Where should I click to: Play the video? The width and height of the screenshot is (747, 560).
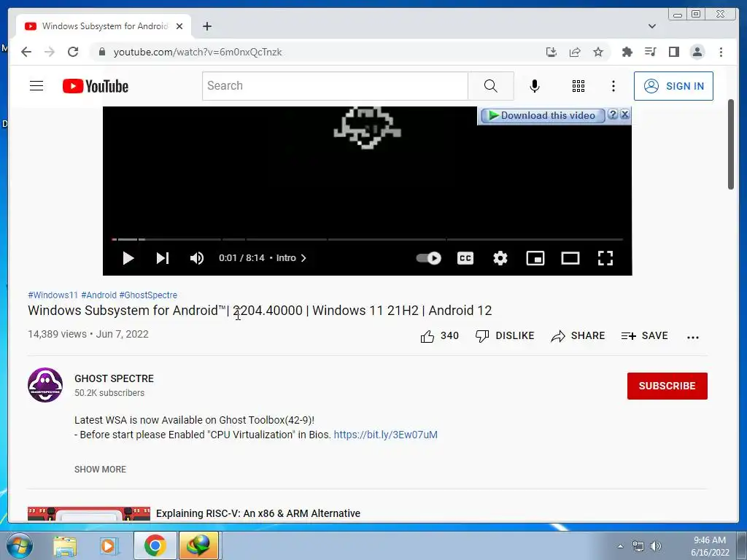point(128,258)
